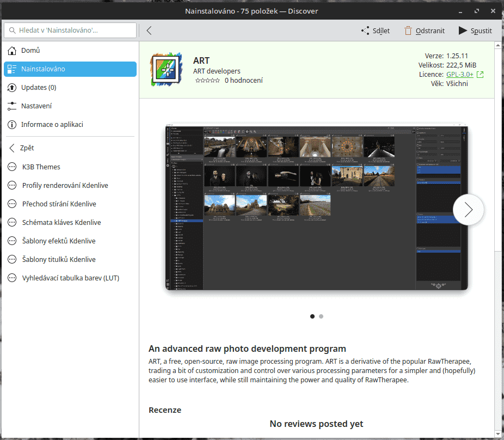Open Nastavení settings page

(x=70, y=106)
